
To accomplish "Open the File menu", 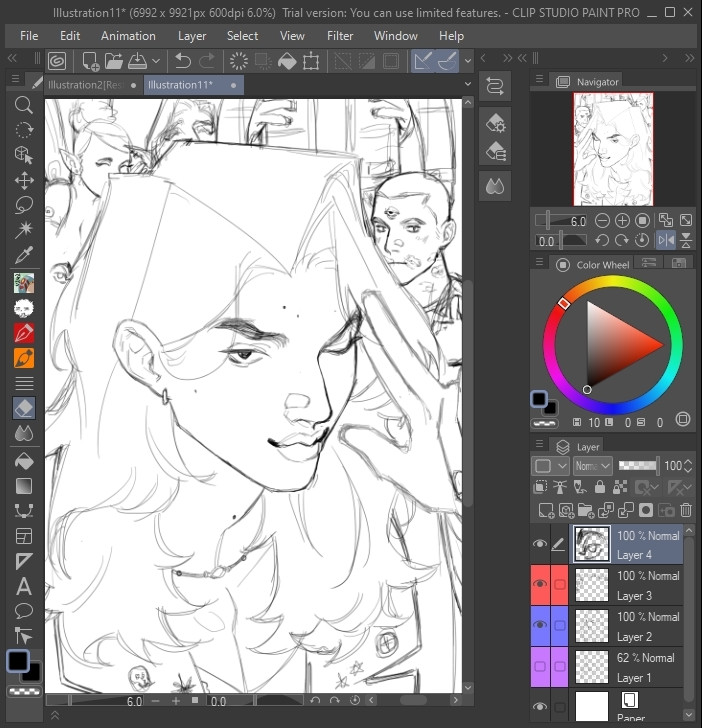I will 29,36.
